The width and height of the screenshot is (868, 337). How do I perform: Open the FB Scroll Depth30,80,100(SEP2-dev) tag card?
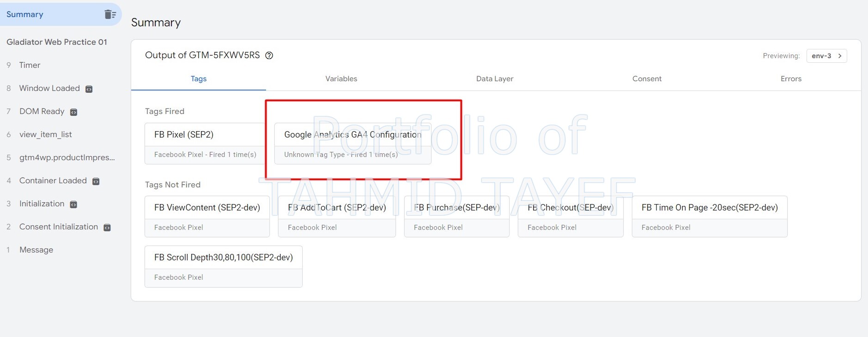coord(224,266)
